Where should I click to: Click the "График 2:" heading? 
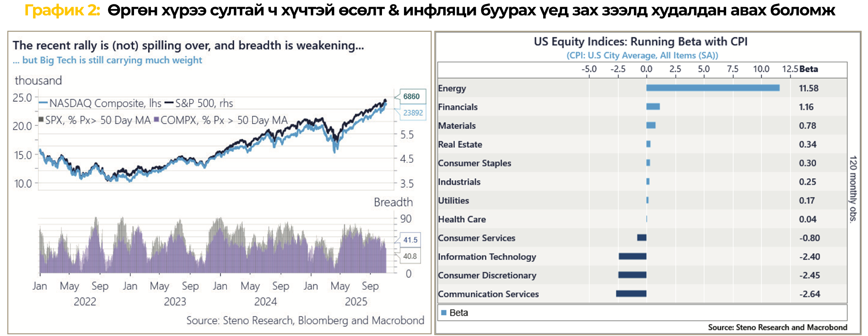pyautogui.click(x=62, y=11)
